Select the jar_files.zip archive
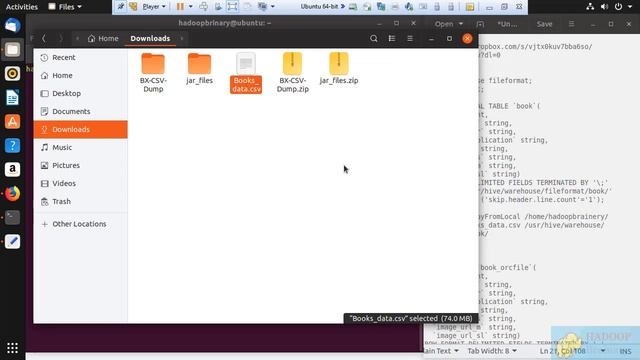The image size is (640, 360). [339, 69]
